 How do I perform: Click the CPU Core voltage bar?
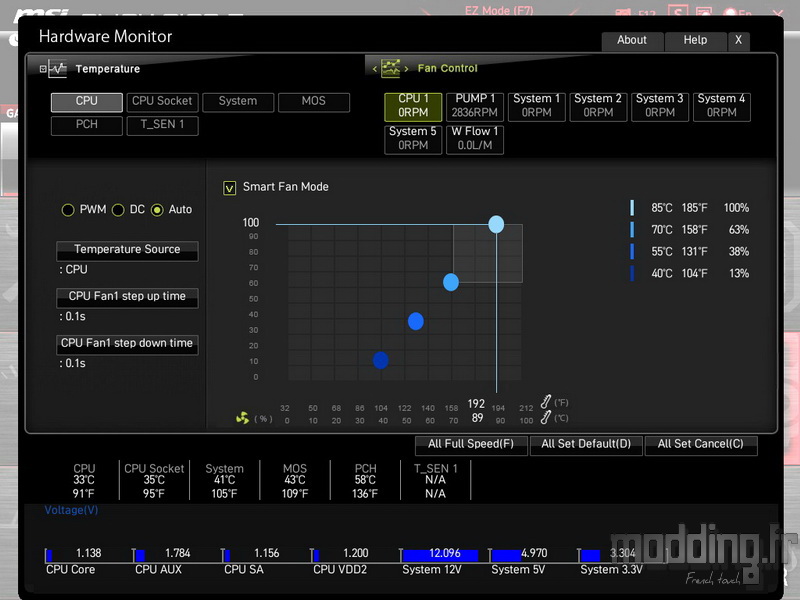point(49,555)
